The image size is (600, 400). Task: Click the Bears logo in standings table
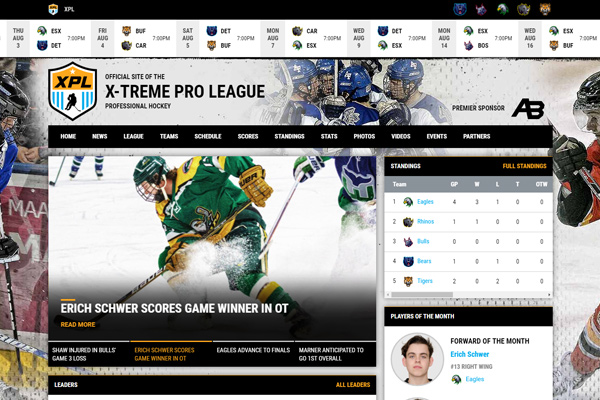coord(408,261)
